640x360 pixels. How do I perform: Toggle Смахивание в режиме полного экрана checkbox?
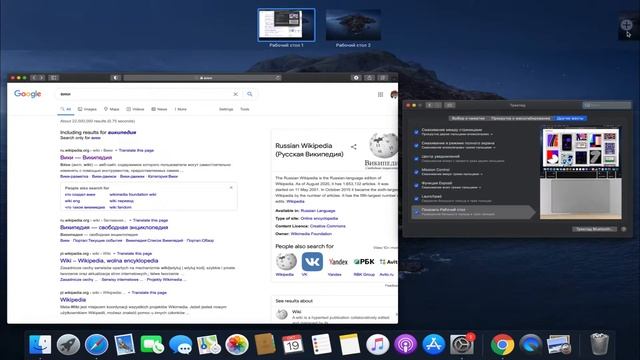(x=416, y=145)
